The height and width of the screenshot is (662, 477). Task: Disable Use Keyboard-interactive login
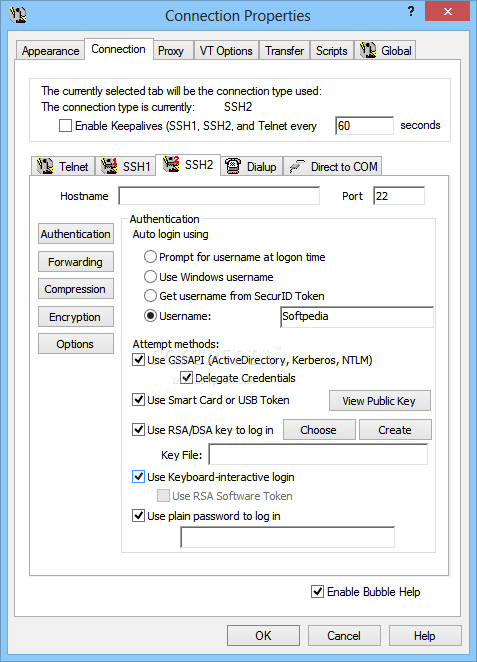[x=138, y=477]
